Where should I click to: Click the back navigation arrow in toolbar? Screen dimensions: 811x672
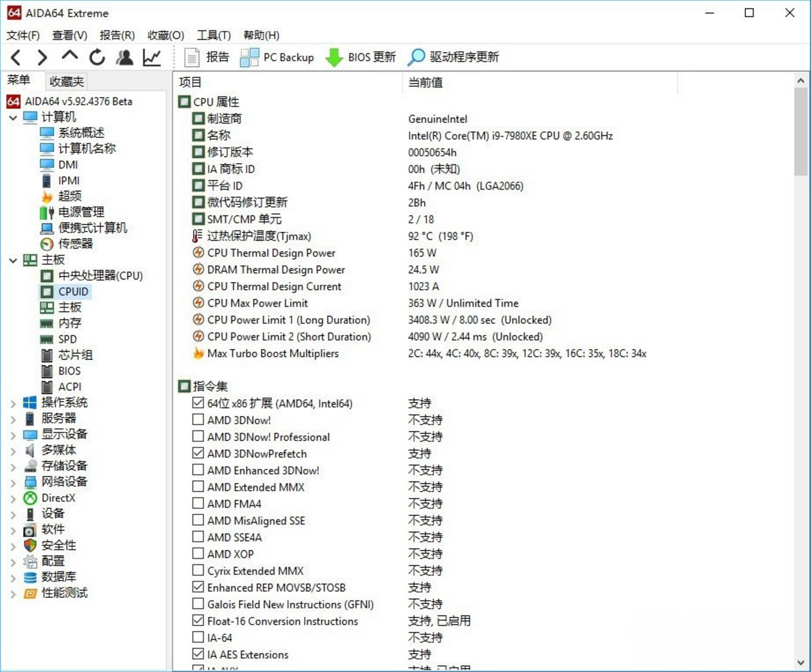pyautogui.click(x=15, y=57)
